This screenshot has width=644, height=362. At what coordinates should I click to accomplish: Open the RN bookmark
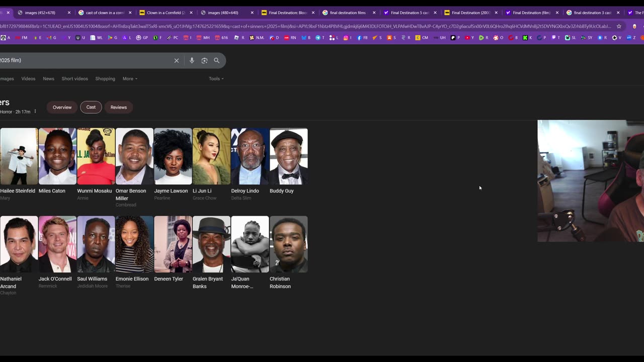tap(290, 38)
